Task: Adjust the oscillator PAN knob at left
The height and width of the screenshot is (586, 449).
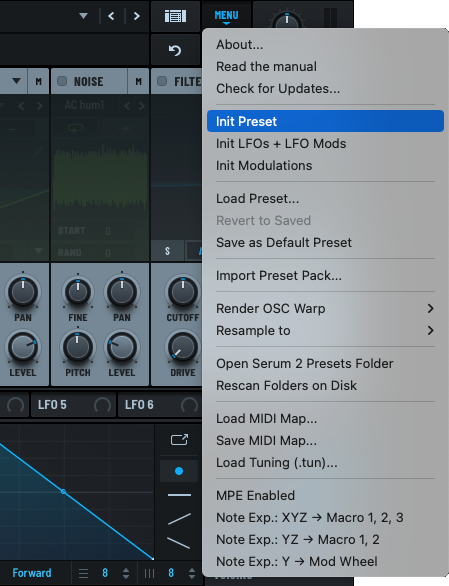Action: pos(23,291)
